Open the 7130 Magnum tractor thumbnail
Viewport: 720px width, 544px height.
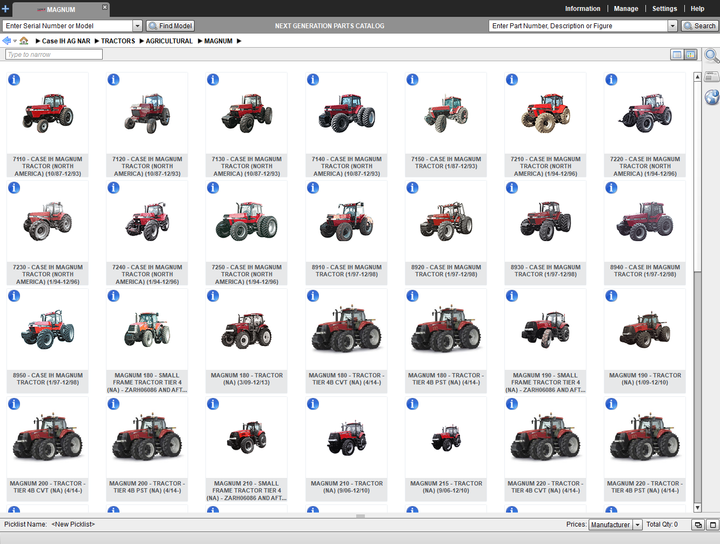point(247,113)
